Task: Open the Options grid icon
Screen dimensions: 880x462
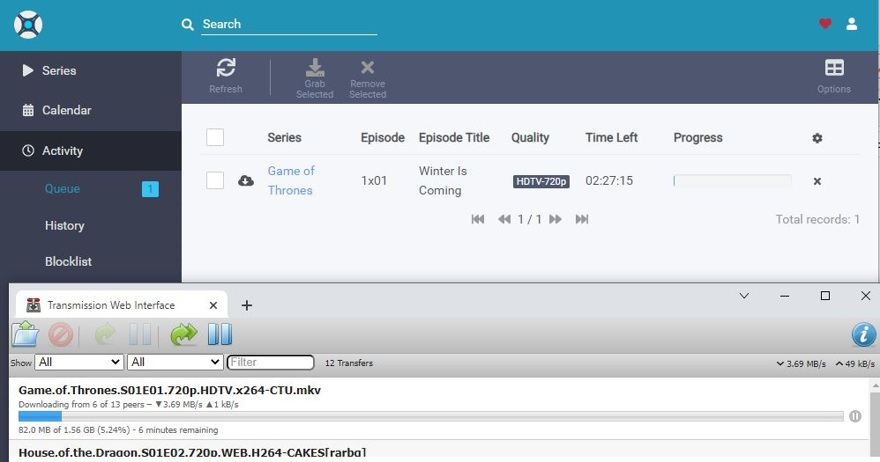Action: (x=834, y=68)
